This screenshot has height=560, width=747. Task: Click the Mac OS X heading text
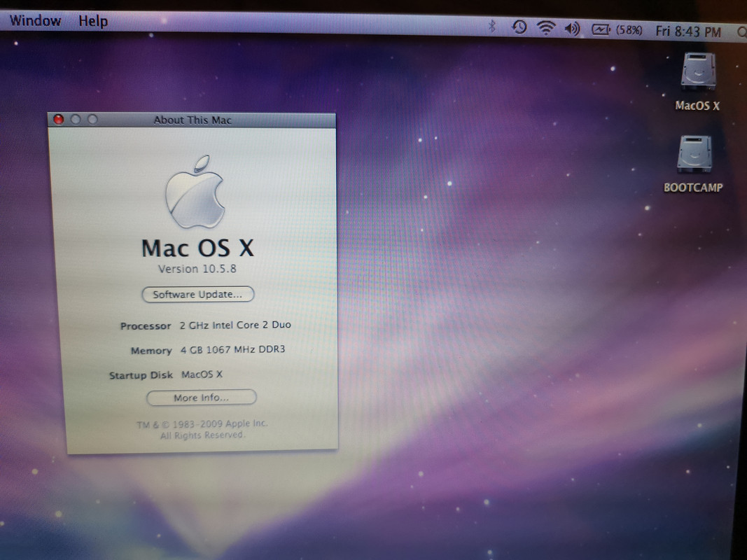pos(197,248)
